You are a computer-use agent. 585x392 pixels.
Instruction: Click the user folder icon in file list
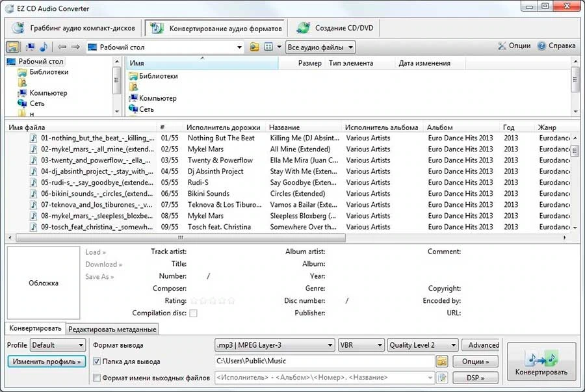pyautogui.click(x=133, y=87)
